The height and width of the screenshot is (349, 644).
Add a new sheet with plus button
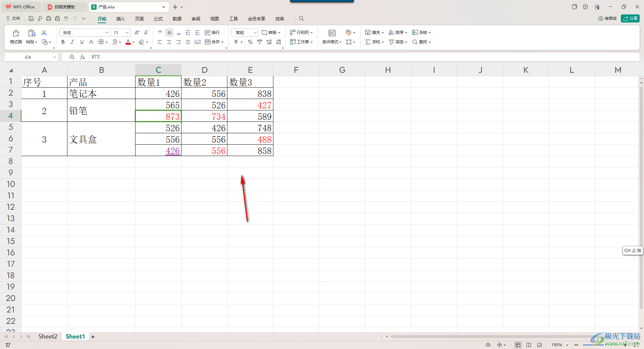point(93,337)
